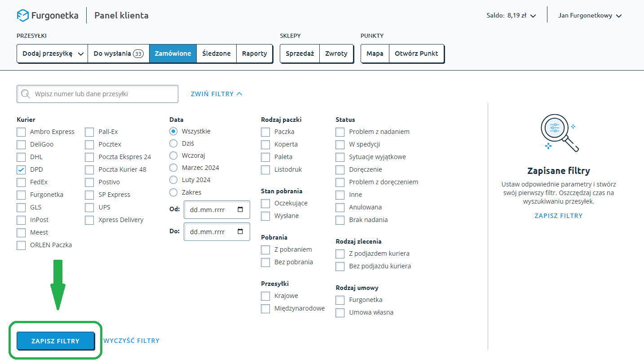
Task: Open calendar picker in Od date field
Action: coord(240,209)
